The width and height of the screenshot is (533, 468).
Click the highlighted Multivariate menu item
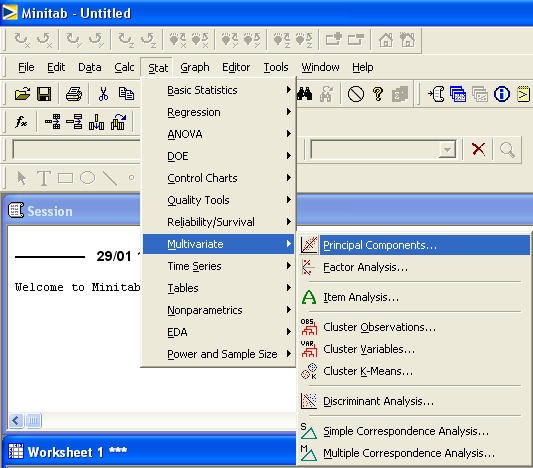coord(218,244)
